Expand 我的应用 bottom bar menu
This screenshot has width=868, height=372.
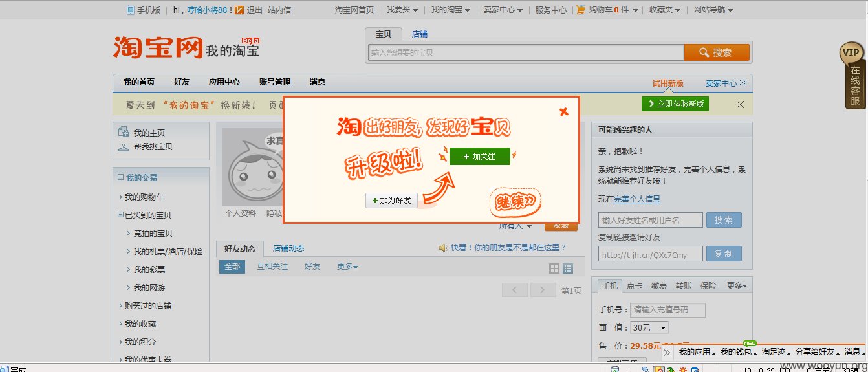point(697,352)
